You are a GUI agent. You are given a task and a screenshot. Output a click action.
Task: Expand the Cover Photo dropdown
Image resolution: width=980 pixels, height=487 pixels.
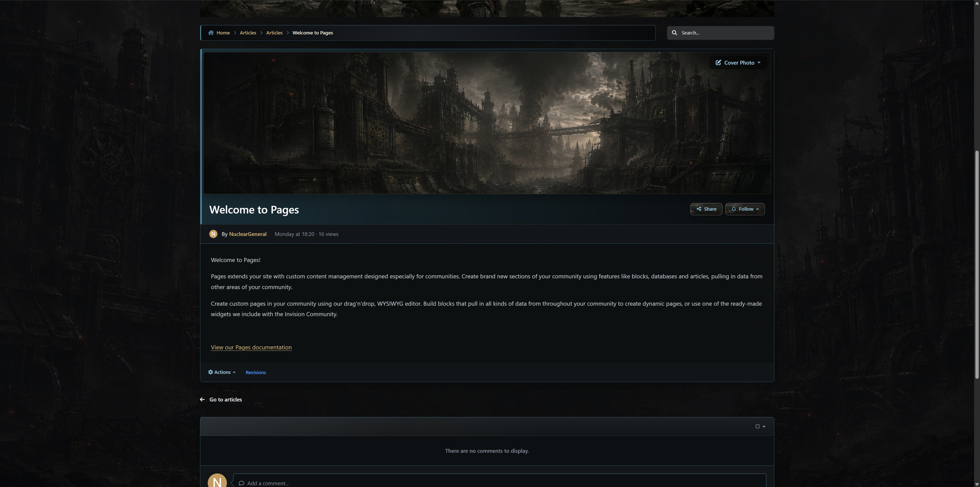click(x=759, y=63)
